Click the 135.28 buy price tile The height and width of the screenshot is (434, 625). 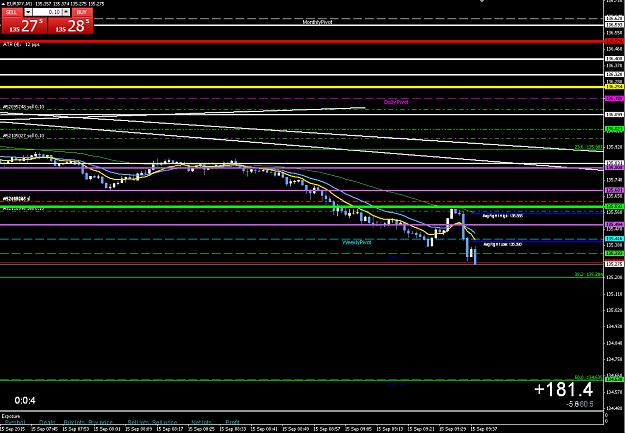click(x=71, y=26)
